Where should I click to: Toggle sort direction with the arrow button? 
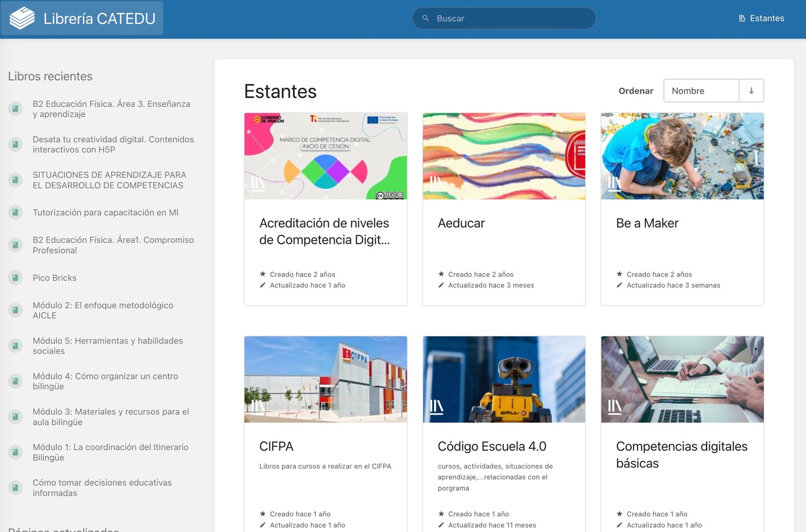(x=751, y=91)
